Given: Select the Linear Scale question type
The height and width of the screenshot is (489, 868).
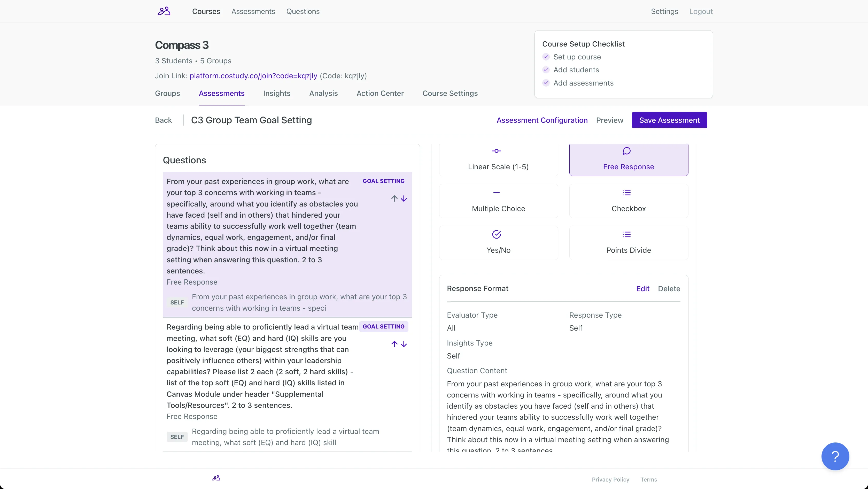Looking at the screenshot, I should (x=498, y=159).
